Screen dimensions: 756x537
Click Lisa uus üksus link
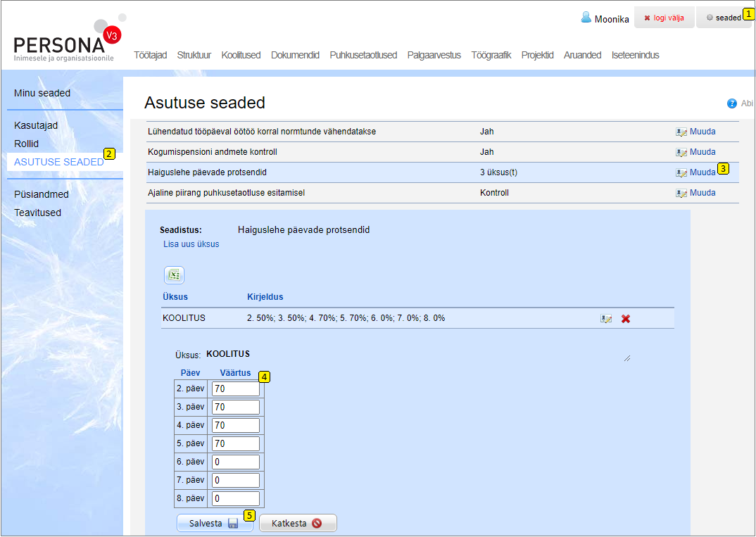(x=191, y=244)
